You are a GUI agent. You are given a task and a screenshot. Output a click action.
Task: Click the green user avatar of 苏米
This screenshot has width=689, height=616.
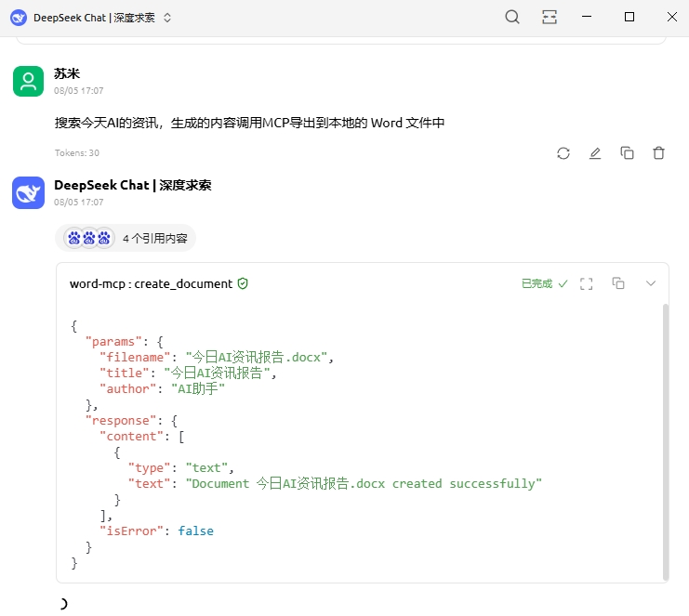click(28, 81)
